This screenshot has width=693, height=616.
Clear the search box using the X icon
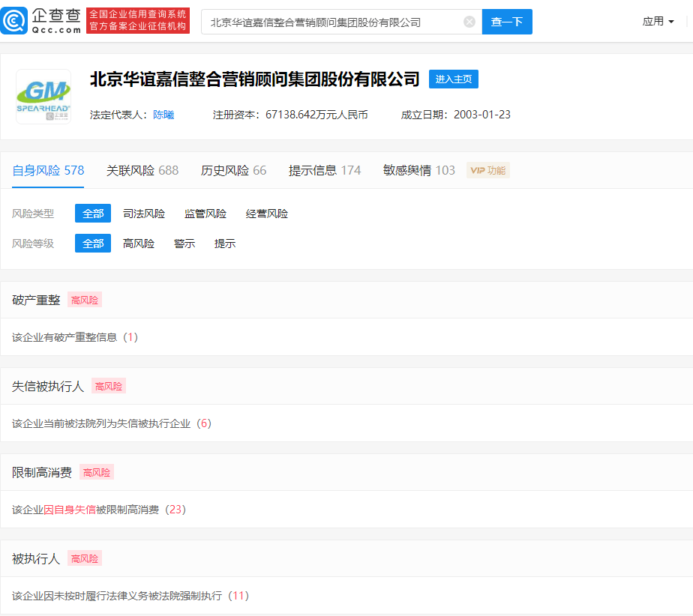click(x=469, y=22)
